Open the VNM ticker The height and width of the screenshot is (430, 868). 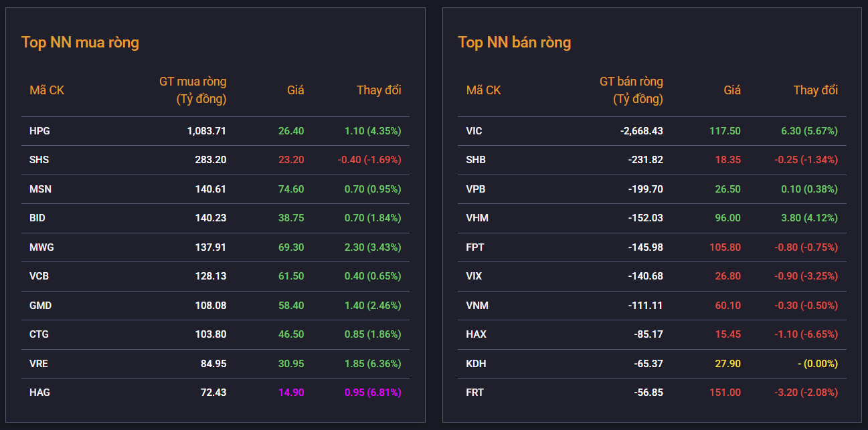477,306
